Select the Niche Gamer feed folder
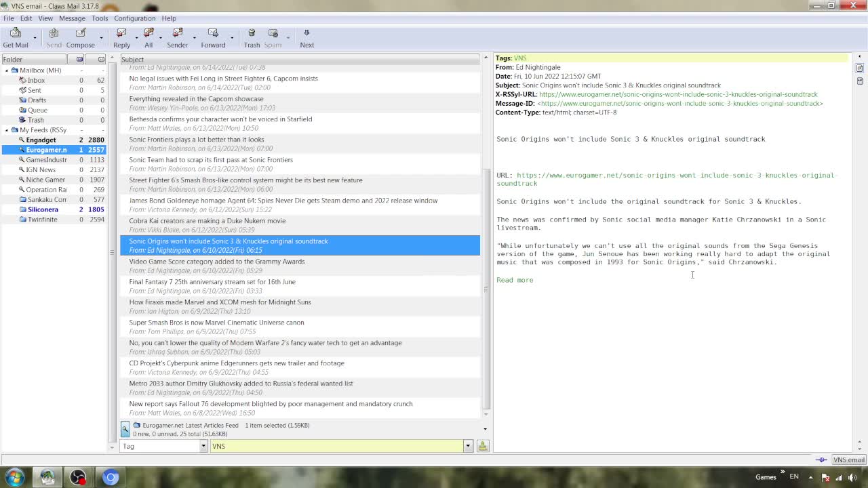Image resolution: width=868 pixels, height=488 pixels. [x=45, y=180]
